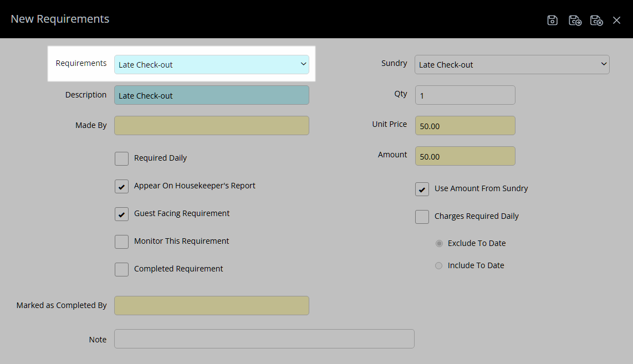The width and height of the screenshot is (633, 364).
Task: Enable the Required Daily checkbox
Action: click(x=121, y=158)
